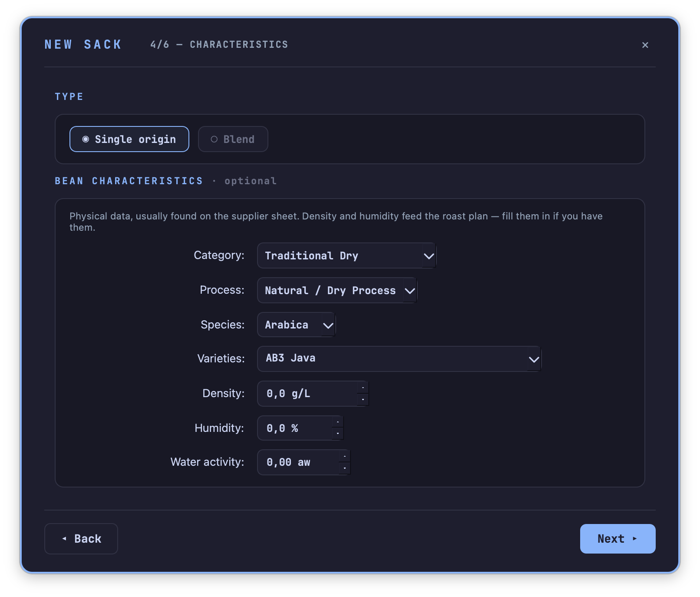Decrement the Humidity value
This screenshot has height=597, width=700.
[338, 434]
